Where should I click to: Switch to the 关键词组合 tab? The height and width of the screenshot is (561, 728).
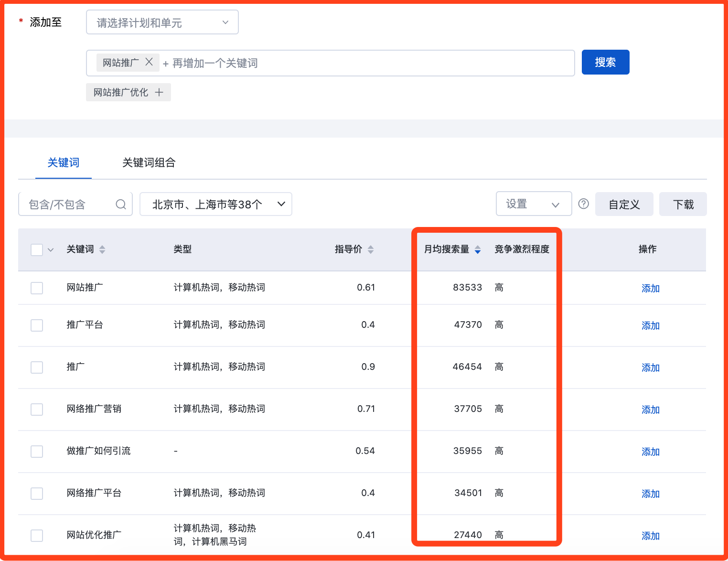[149, 163]
